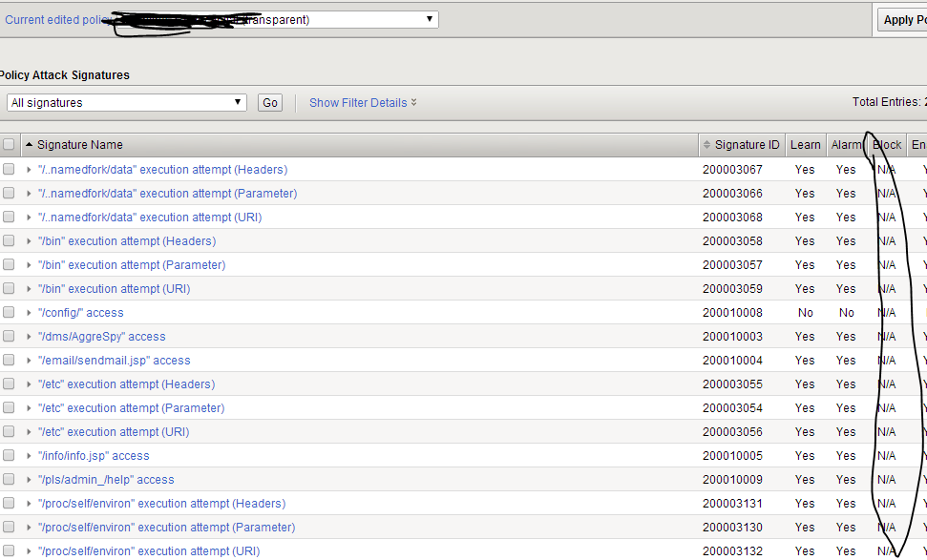The image size is (927, 560).
Task: Check the namedfork/data (Parameter) row checkbox
Action: [x=9, y=193]
